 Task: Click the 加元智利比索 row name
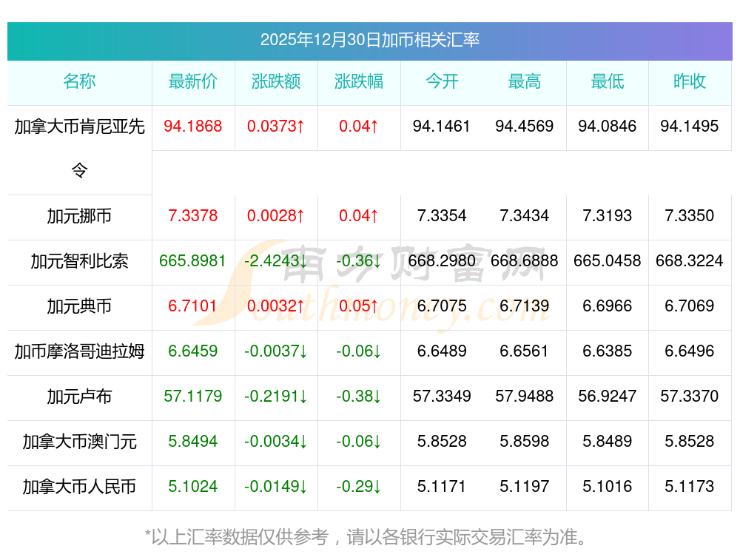[x=79, y=261]
